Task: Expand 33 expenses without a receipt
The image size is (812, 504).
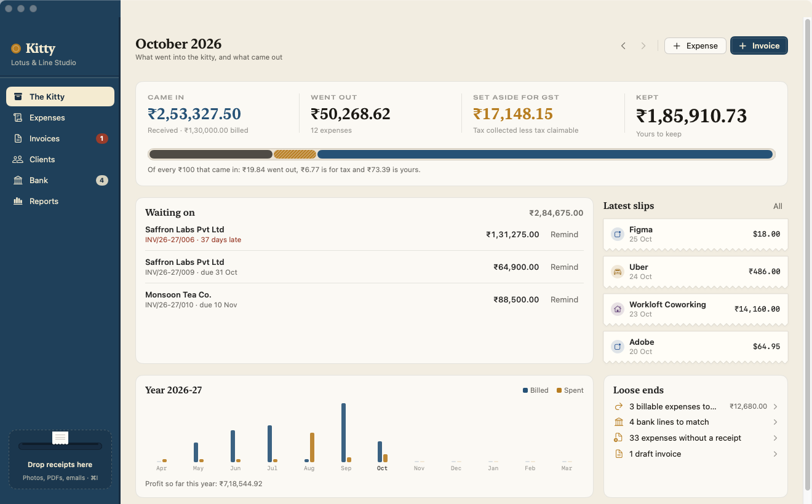Action: click(x=696, y=438)
